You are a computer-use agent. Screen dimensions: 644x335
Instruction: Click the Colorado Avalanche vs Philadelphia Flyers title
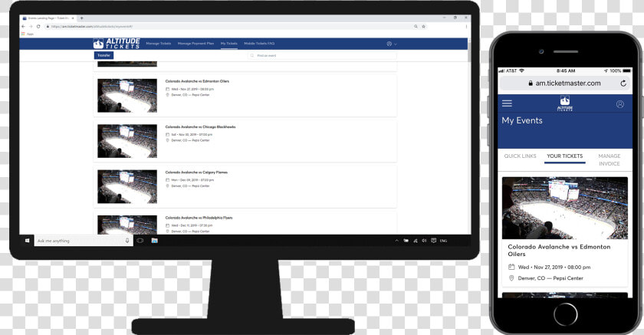[x=199, y=218]
